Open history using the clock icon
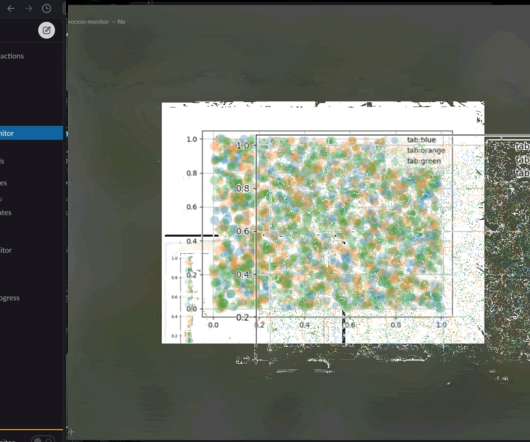The width and height of the screenshot is (530, 442). click(x=47, y=8)
